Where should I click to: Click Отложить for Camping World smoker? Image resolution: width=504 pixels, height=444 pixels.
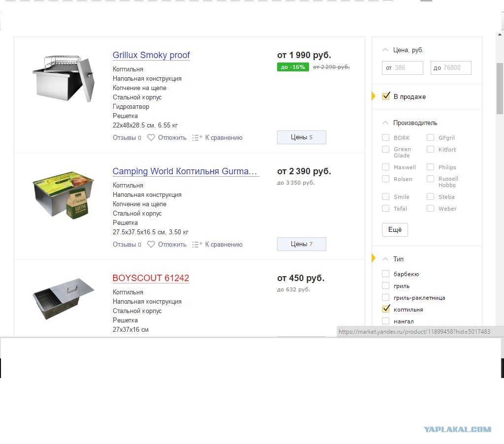(x=172, y=244)
